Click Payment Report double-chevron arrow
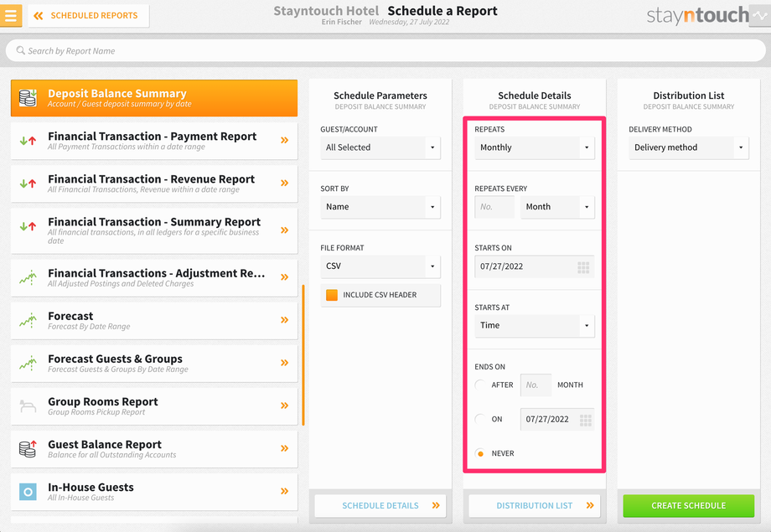The image size is (771, 532). pyautogui.click(x=284, y=140)
